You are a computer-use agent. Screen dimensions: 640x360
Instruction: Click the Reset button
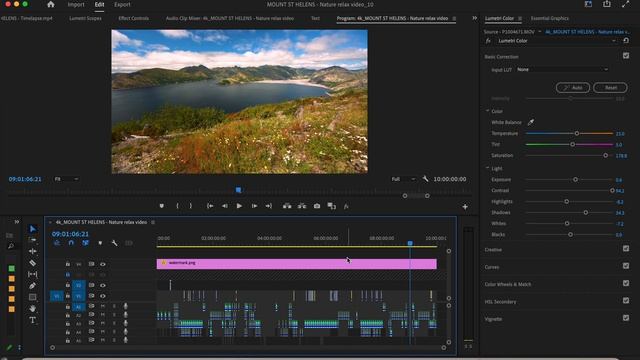(610, 88)
